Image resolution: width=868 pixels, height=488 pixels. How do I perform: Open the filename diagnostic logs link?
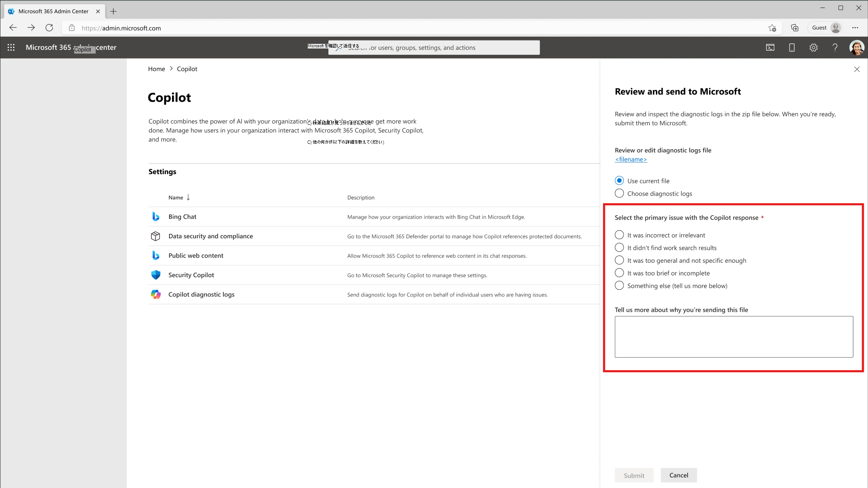(631, 159)
